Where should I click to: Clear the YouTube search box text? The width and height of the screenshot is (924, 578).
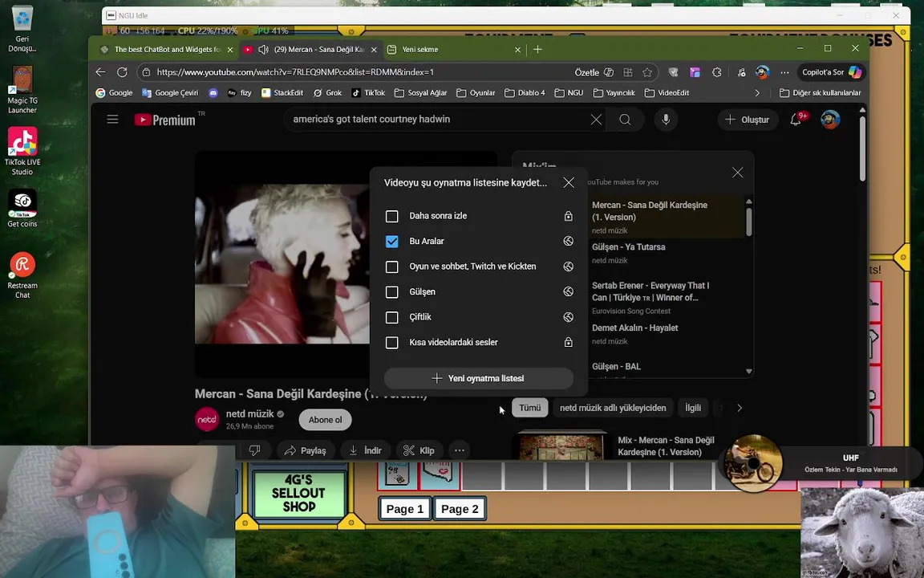(x=596, y=120)
